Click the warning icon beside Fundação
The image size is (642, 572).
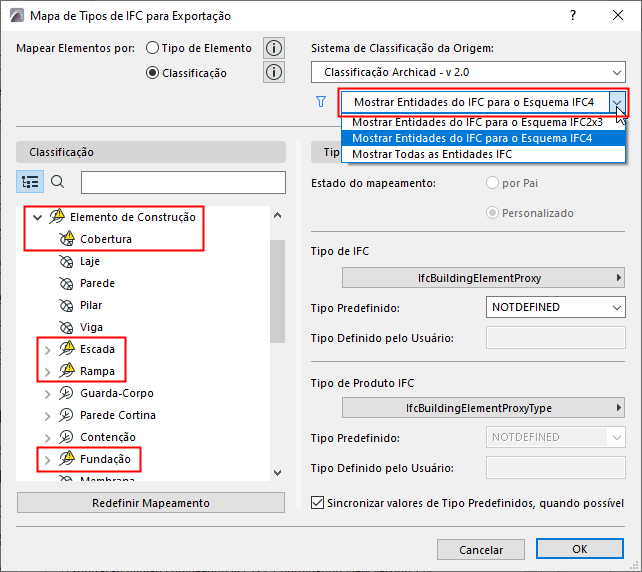(x=67, y=458)
